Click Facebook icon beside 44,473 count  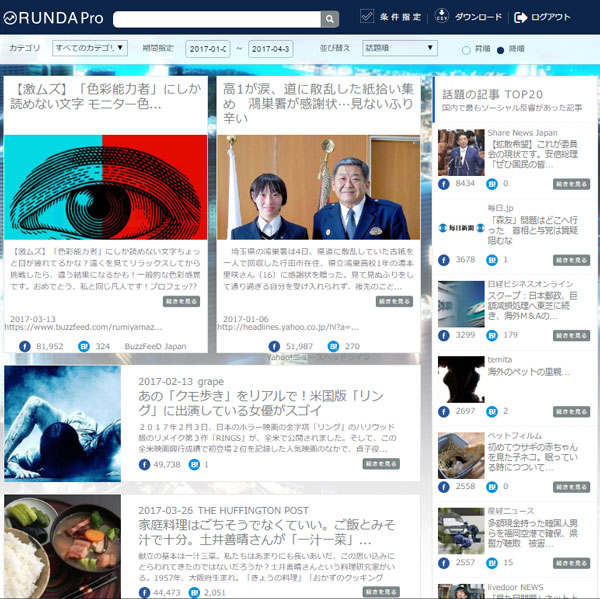coord(144,592)
